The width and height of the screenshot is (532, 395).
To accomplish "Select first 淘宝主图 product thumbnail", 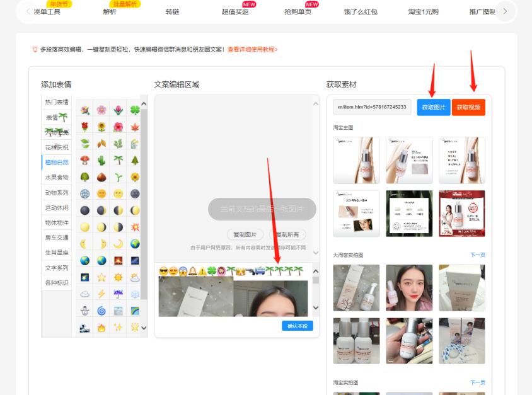I will 356,161.
